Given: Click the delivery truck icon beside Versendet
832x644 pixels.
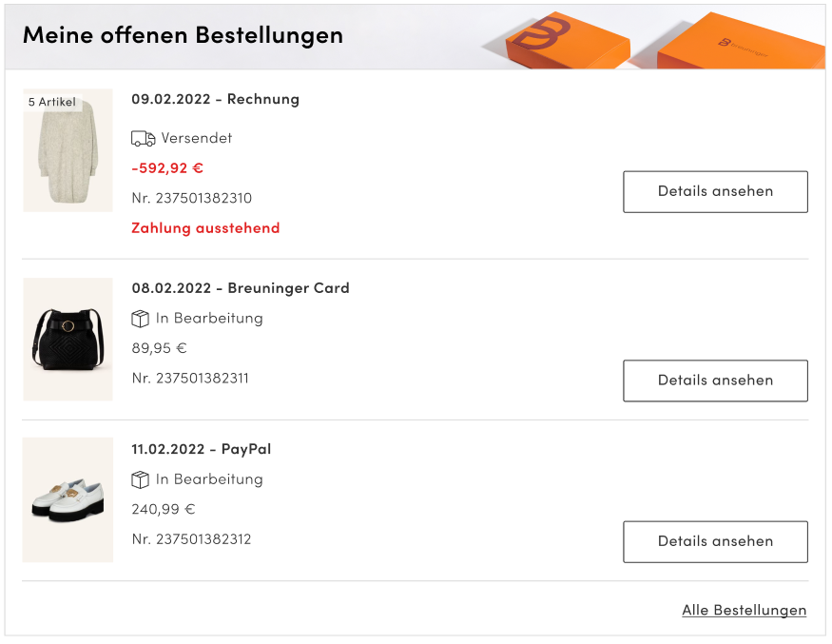Looking at the screenshot, I should pos(143,139).
